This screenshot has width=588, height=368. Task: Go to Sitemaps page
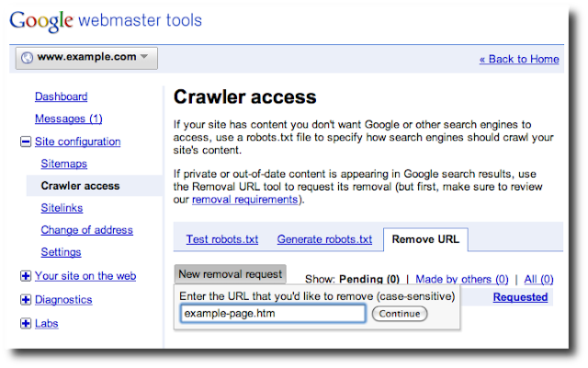click(63, 164)
